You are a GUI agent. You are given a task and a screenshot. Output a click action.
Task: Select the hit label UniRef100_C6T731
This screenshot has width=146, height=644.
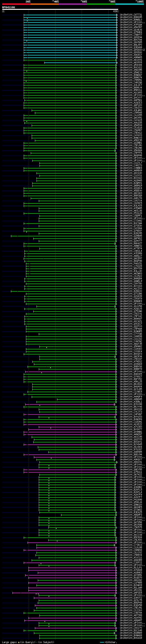131,15
